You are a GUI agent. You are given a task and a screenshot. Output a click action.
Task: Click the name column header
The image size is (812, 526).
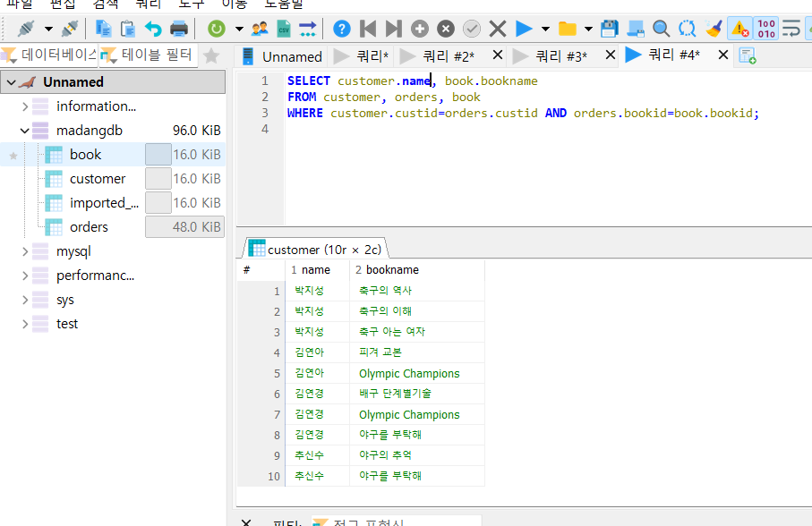click(318, 270)
